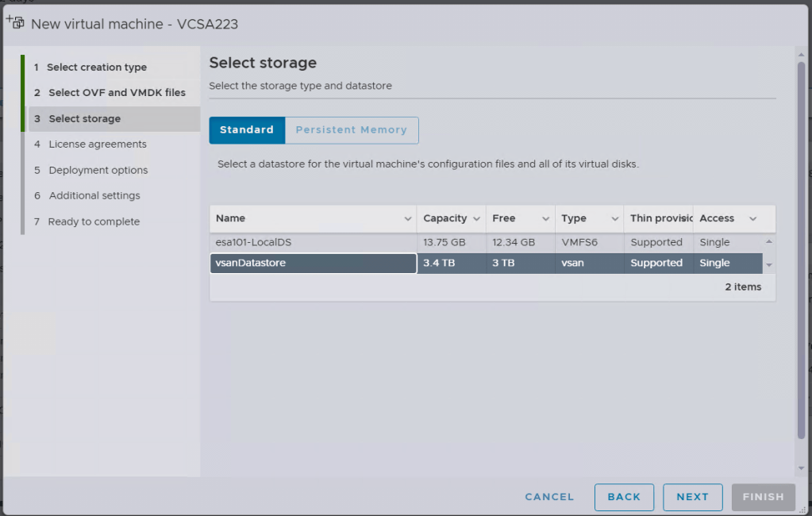Viewport: 812px width, 516px height.
Task: Open the Free column dropdown chevron
Action: pyautogui.click(x=546, y=219)
